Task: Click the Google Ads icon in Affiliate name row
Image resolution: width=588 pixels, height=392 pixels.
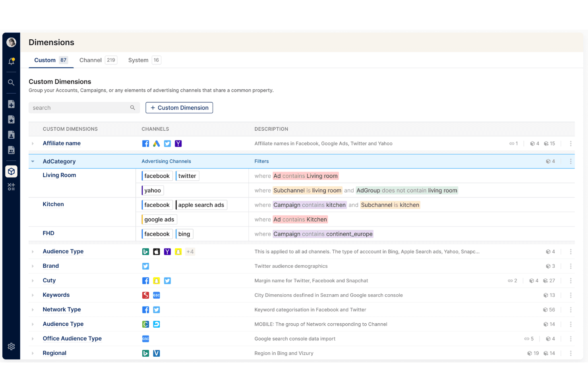Action: coord(157,144)
